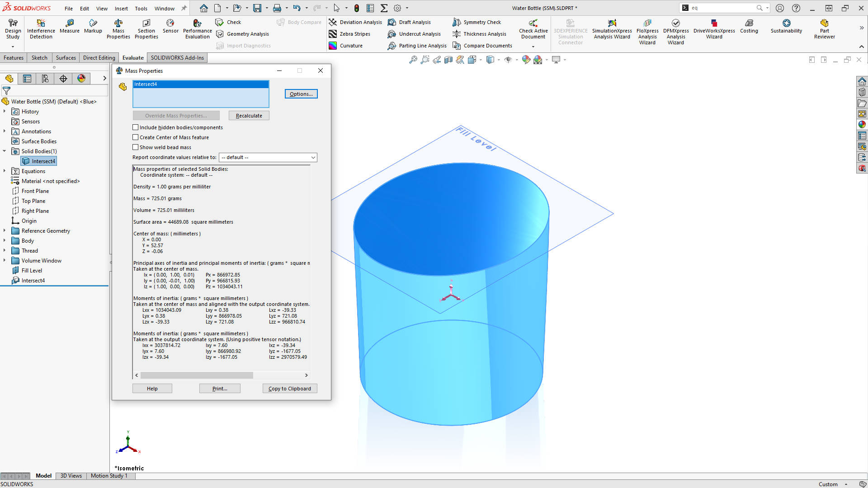Expand the Reference Geometry folder
The width and height of the screenshot is (868, 488).
[5, 230]
